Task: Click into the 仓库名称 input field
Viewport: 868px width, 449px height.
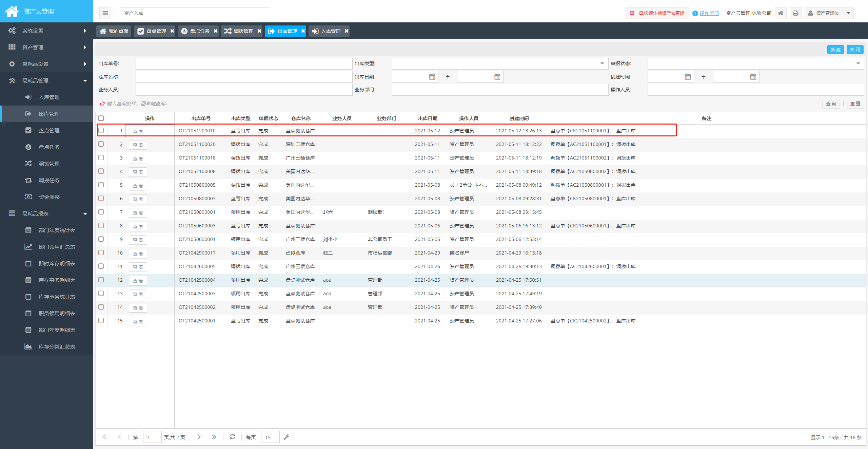Action: (243, 77)
